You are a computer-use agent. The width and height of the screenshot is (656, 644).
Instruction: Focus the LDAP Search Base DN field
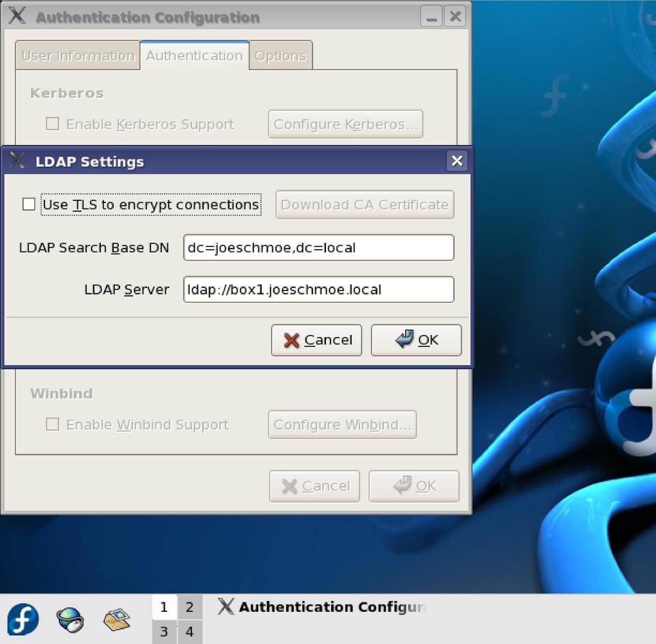318,247
